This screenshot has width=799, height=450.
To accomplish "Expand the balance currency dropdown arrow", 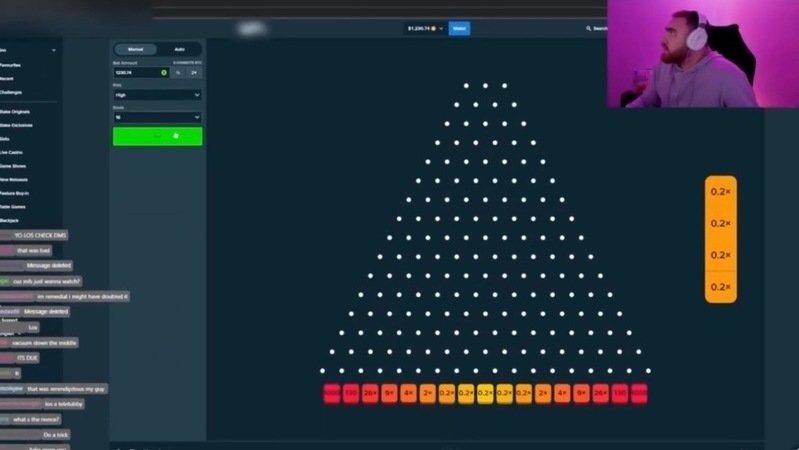I will click(x=441, y=29).
